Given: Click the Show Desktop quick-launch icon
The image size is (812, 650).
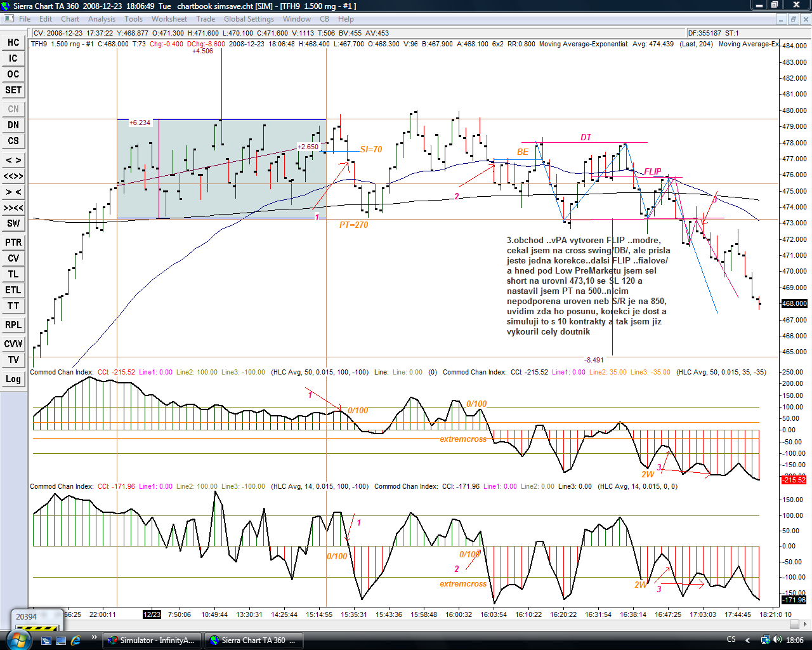Looking at the screenshot, I should 61,640.
